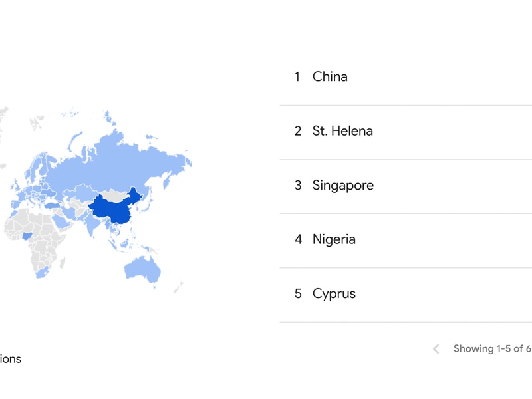
Task: Choose Singapore from the region ranking
Action: click(x=342, y=186)
